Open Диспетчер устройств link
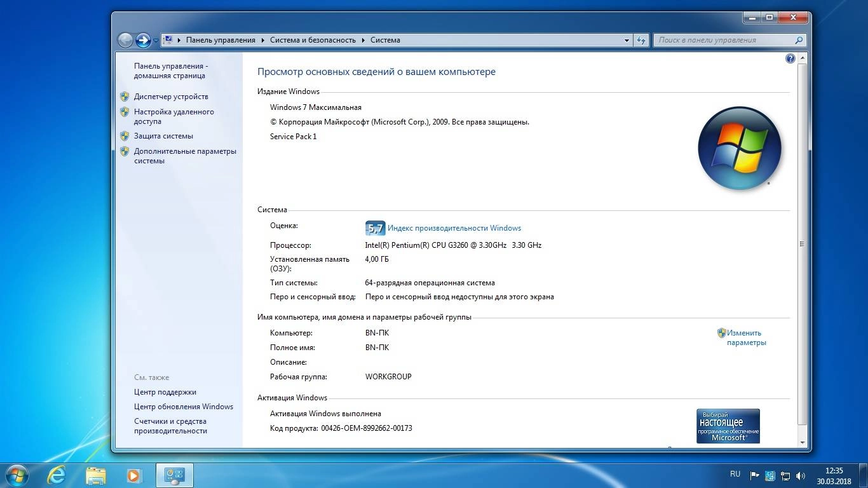 point(171,97)
